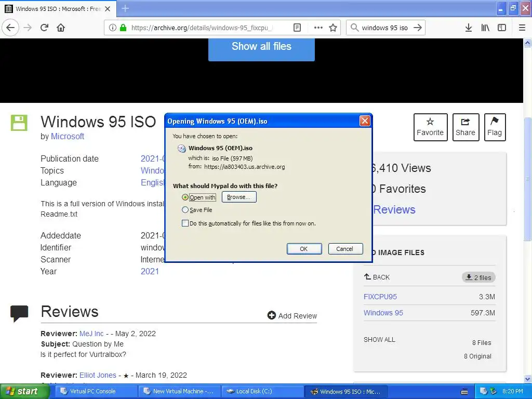Viewport: 532px width, 399px height.
Task: Close the Windows 95 ISO tab
Action: [x=108, y=9]
